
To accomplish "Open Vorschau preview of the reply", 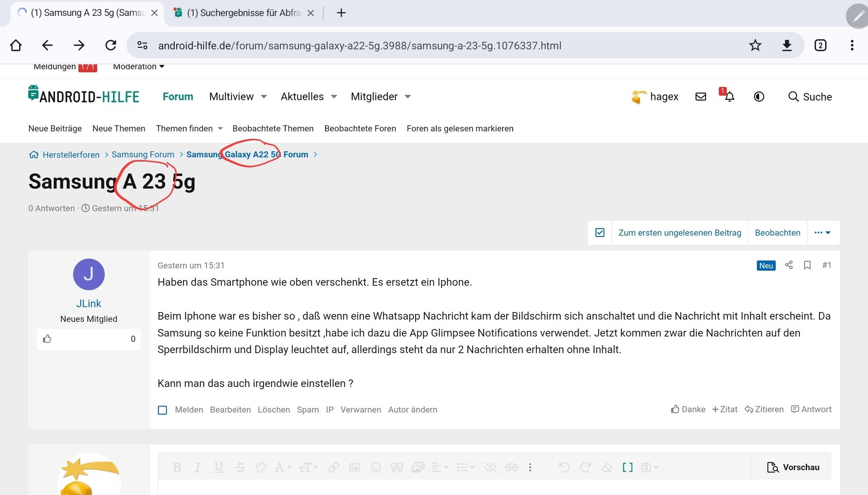I will coord(793,467).
